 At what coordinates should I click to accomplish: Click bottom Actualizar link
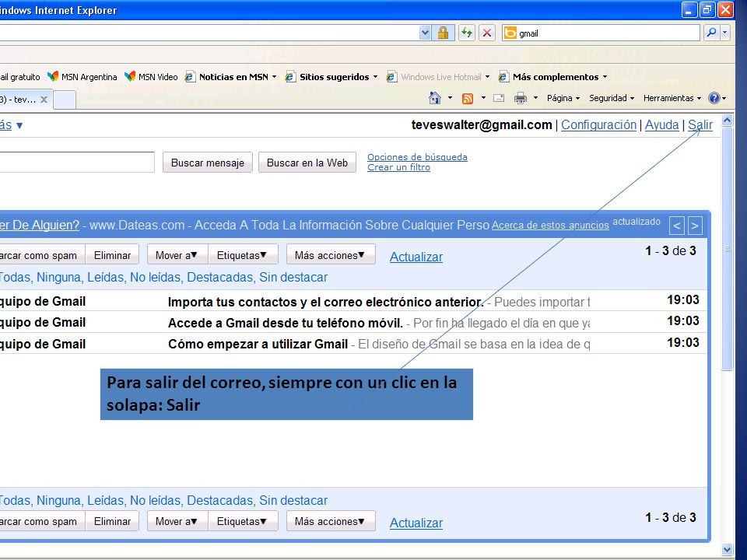pos(416,523)
